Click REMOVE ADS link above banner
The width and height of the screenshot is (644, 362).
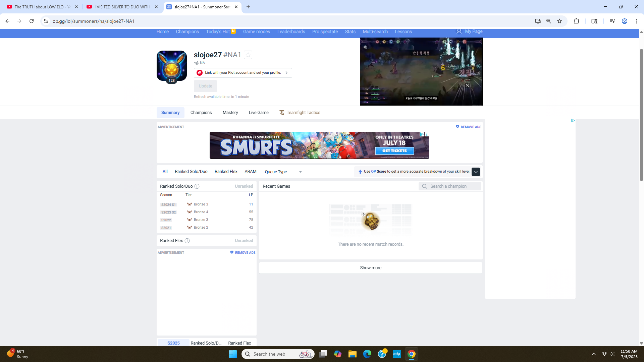click(471, 127)
